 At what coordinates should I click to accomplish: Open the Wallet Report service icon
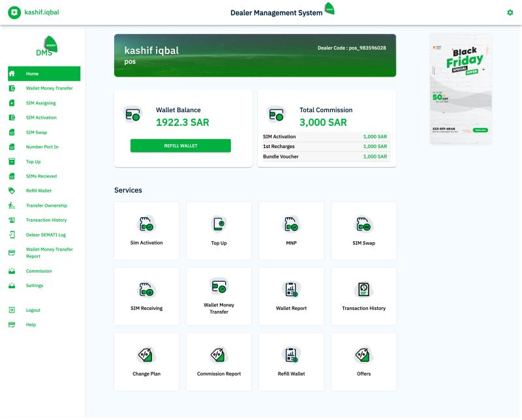pyautogui.click(x=291, y=290)
